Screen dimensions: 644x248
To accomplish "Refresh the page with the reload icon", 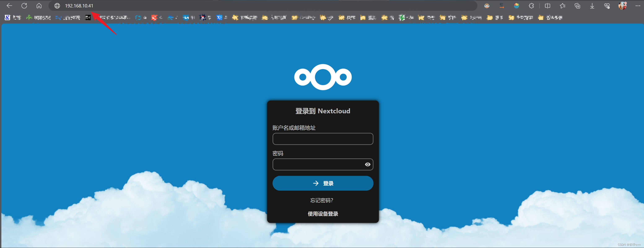I will (x=24, y=5).
